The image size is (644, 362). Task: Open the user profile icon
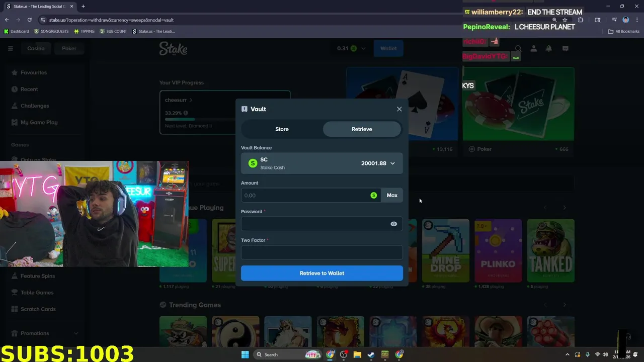click(x=534, y=49)
